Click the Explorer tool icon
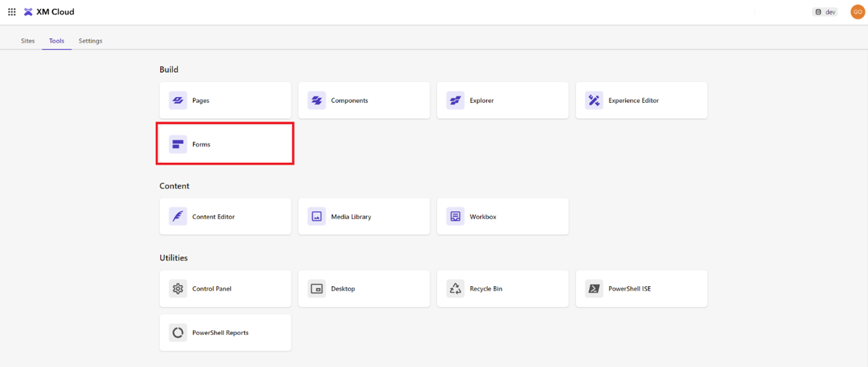The width and height of the screenshot is (868, 367). point(455,100)
